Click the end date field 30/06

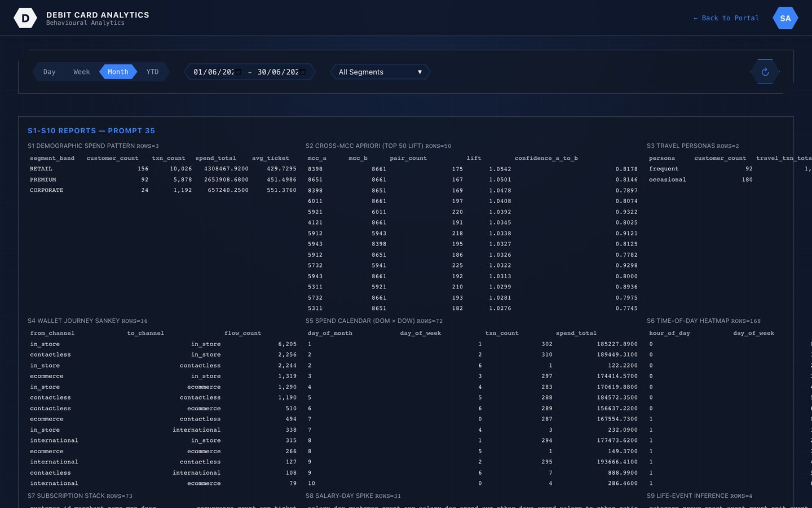coord(281,72)
